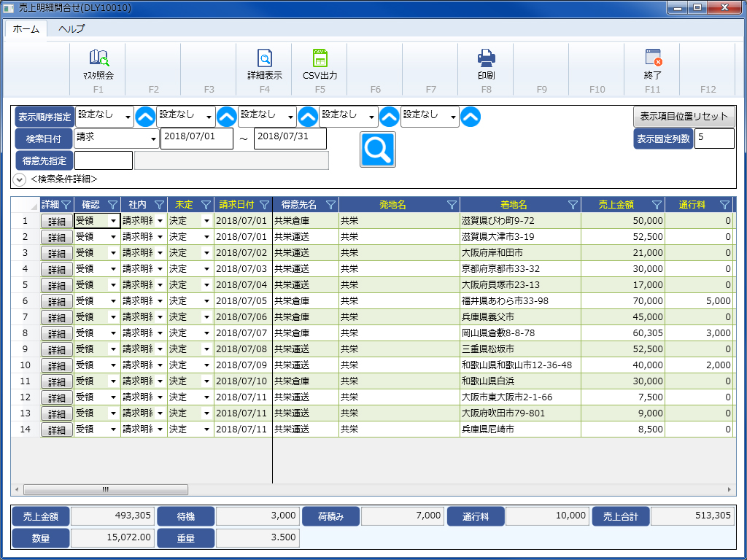Viewport: 747px width, 560px height.
Task: Click 詳細 button in row 14
Action: tap(57, 429)
